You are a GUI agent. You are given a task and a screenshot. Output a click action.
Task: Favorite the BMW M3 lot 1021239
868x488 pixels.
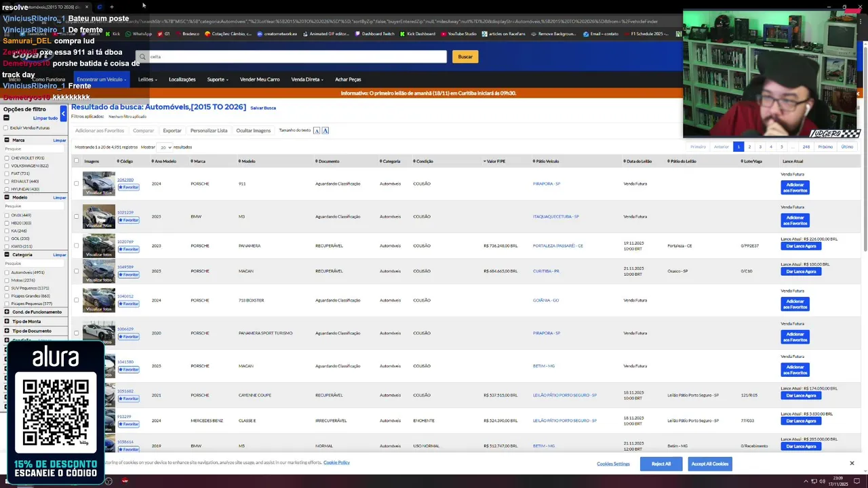pyautogui.click(x=129, y=220)
